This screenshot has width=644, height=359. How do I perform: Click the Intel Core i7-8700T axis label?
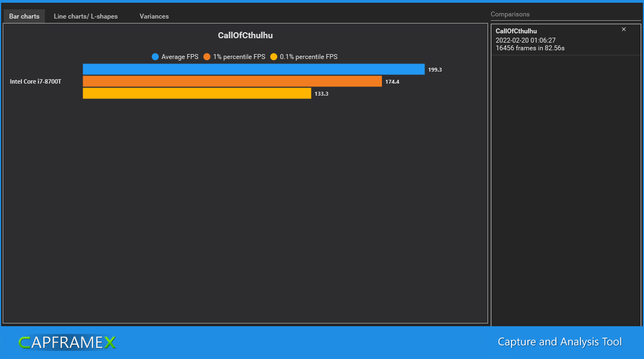tap(36, 81)
